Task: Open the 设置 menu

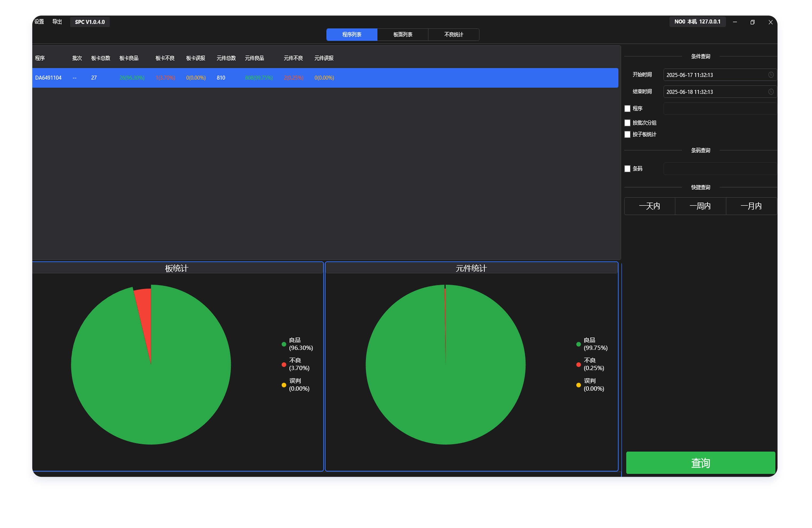Action: coord(39,22)
